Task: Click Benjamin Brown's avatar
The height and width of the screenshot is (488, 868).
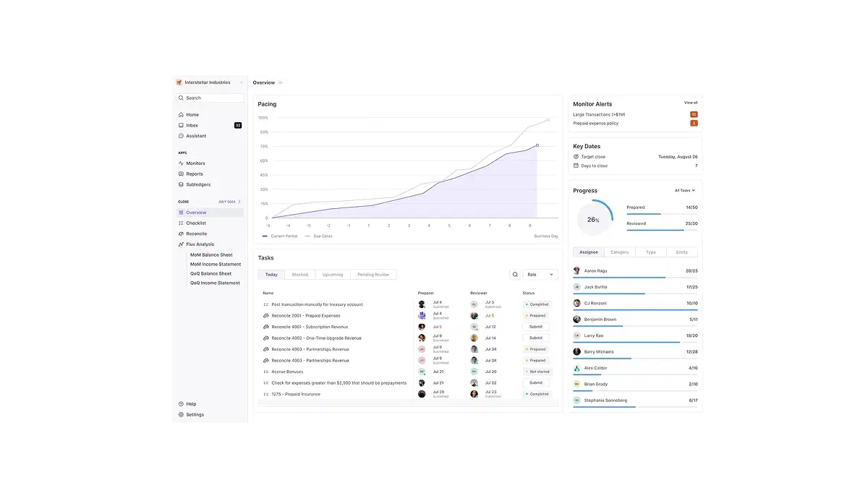Action: pyautogui.click(x=577, y=320)
